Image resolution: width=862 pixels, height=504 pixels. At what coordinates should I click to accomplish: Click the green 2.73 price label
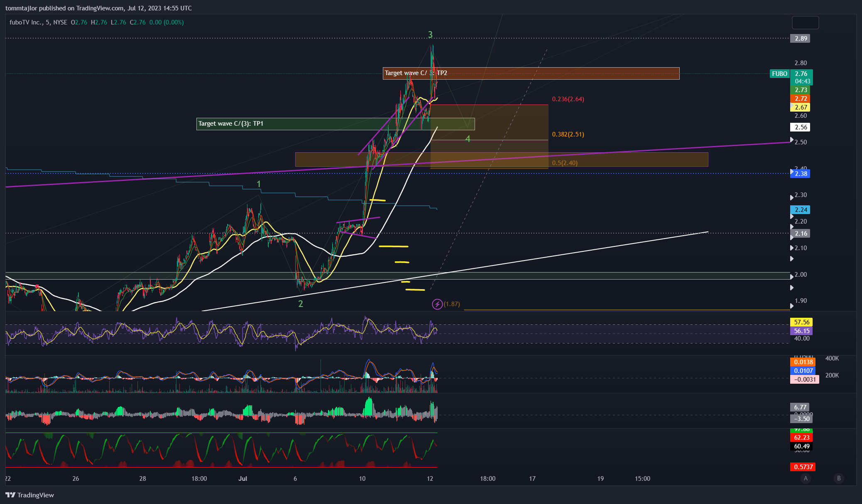click(x=800, y=90)
